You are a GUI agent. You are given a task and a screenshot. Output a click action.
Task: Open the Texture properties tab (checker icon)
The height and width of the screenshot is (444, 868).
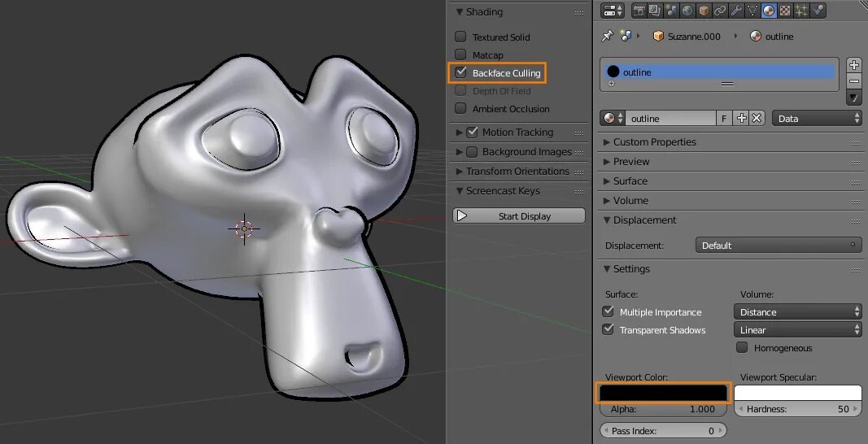785,10
